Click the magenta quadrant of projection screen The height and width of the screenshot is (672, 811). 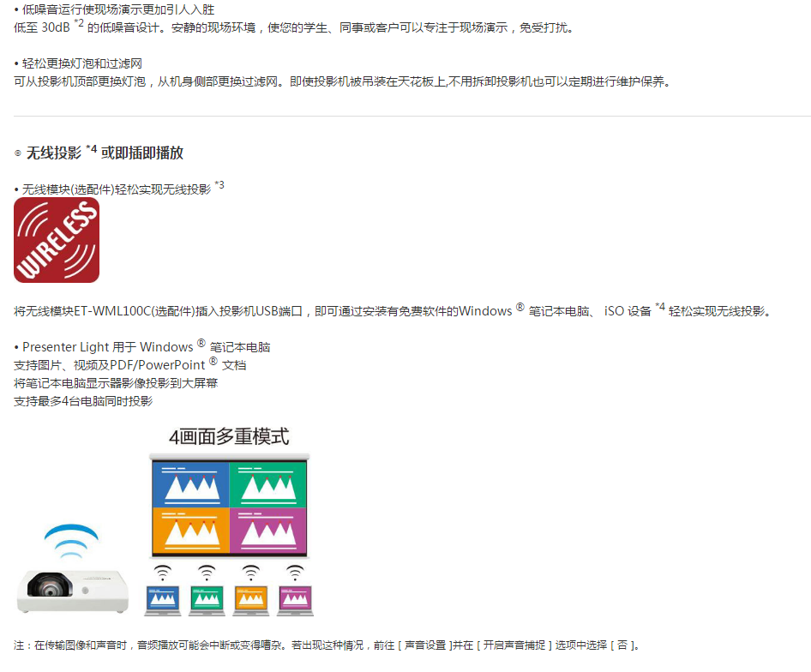[268, 530]
